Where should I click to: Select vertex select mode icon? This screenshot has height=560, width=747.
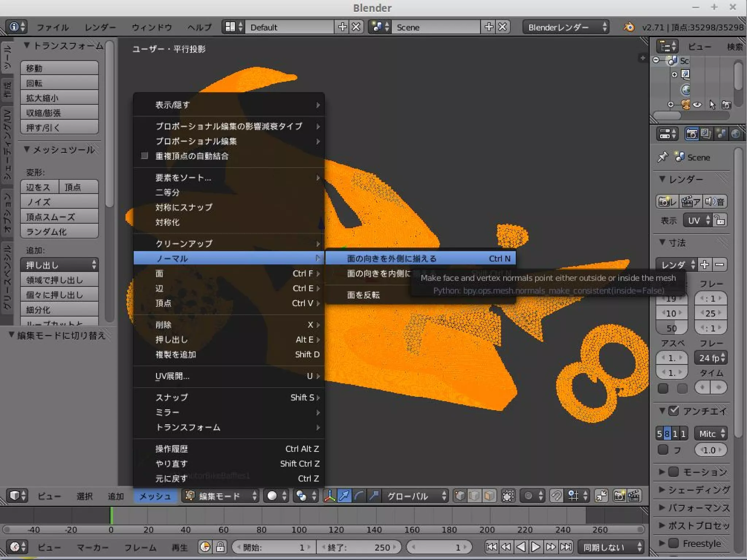coord(460,496)
